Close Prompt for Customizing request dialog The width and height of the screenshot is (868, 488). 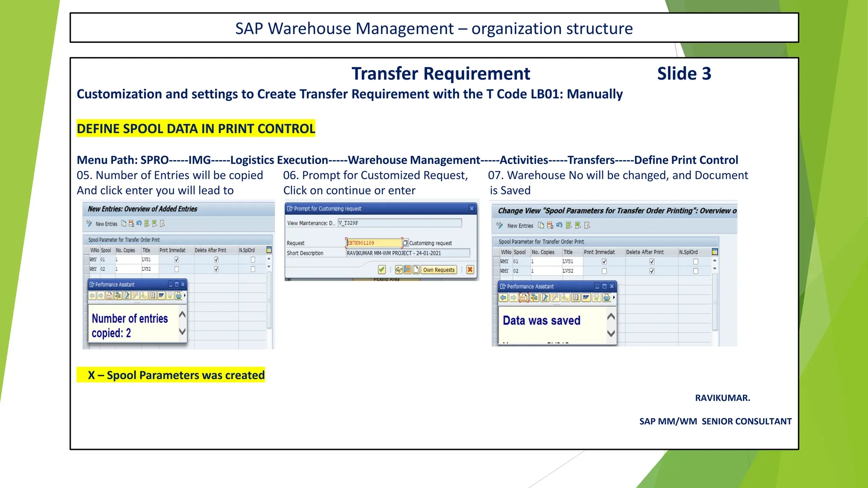(472, 208)
